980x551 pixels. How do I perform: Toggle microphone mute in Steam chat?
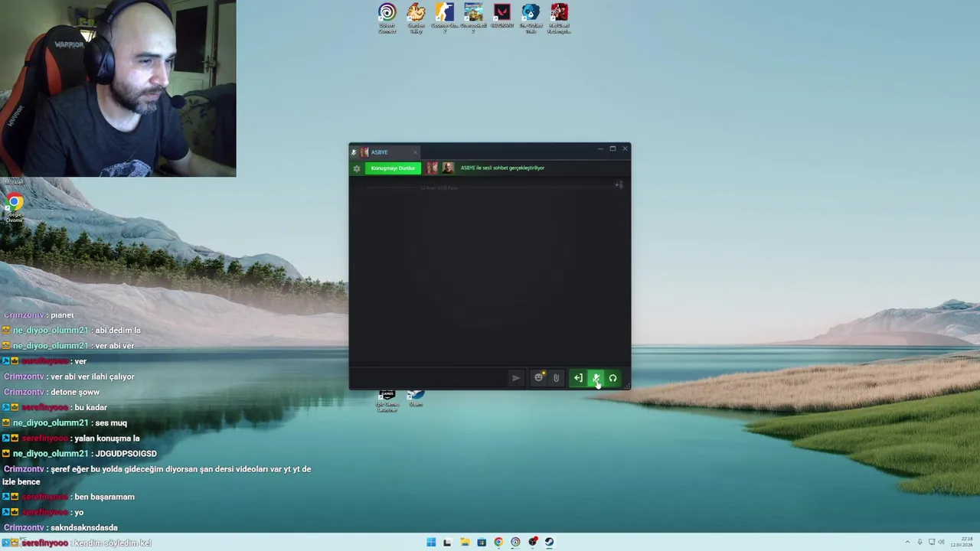(596, 378)
